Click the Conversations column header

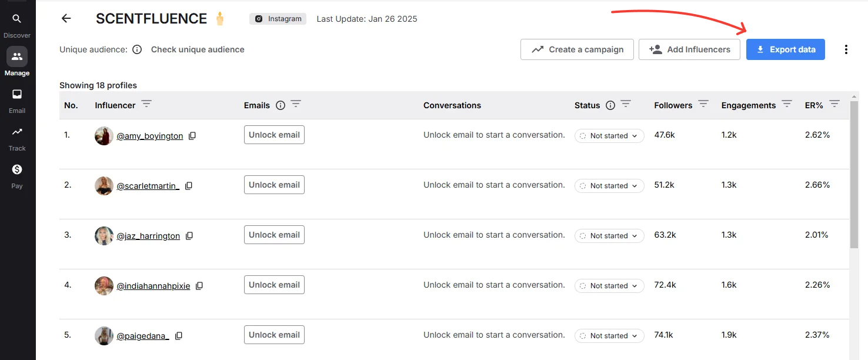(x=452, y=105)
